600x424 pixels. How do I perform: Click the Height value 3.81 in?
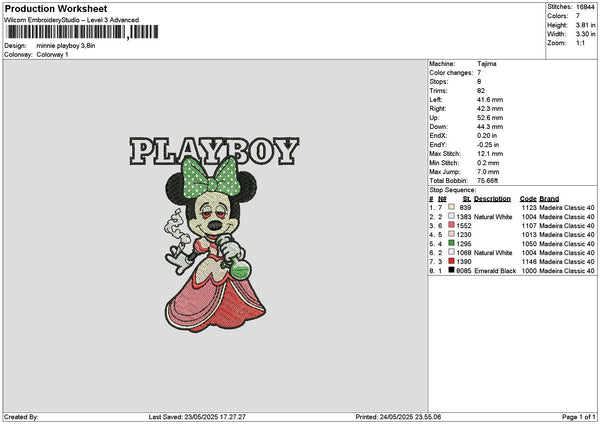pyautogui.click(x=585, y=25)
